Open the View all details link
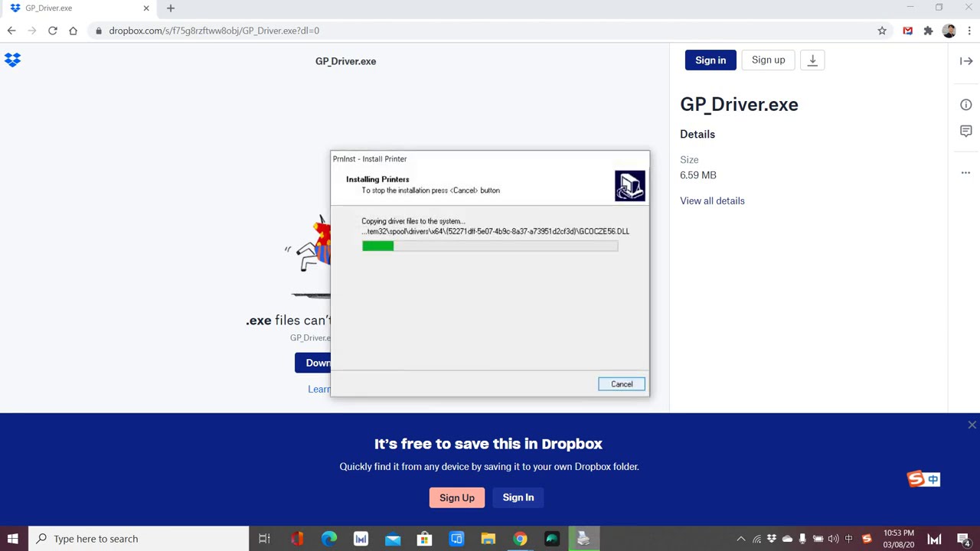 (712, 201)
